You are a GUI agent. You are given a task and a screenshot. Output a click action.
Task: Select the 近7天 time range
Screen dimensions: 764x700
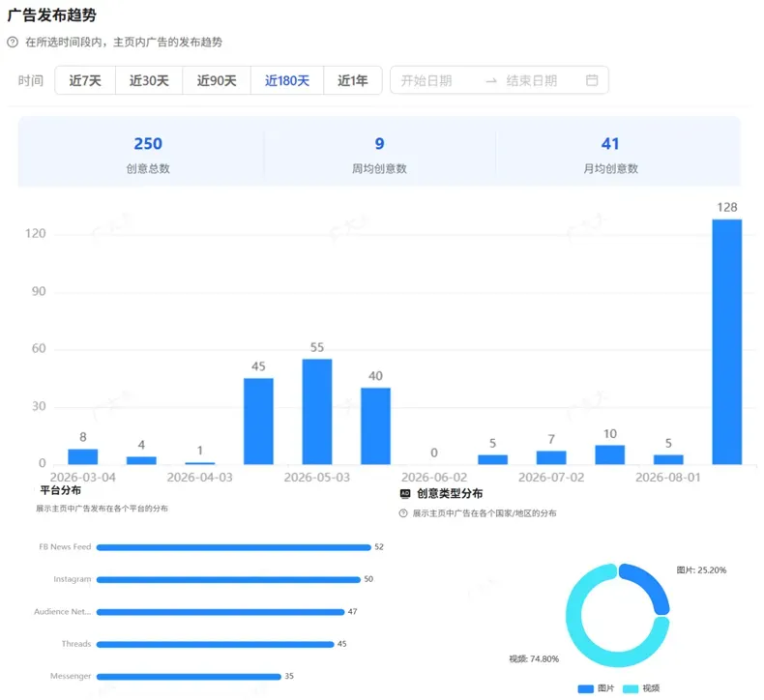(85, 80)
